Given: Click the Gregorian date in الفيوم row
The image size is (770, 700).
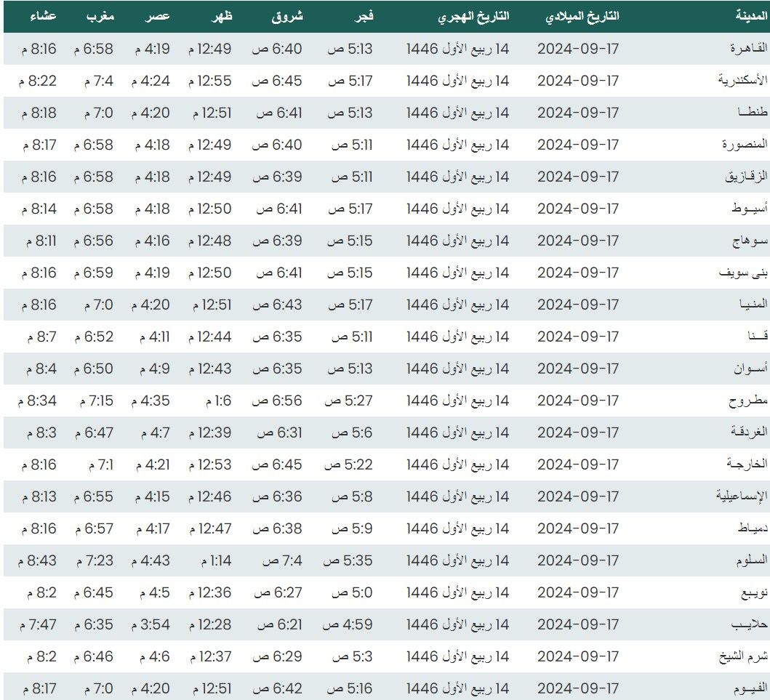Looking at the screenshot, I should tap(578, 688).
